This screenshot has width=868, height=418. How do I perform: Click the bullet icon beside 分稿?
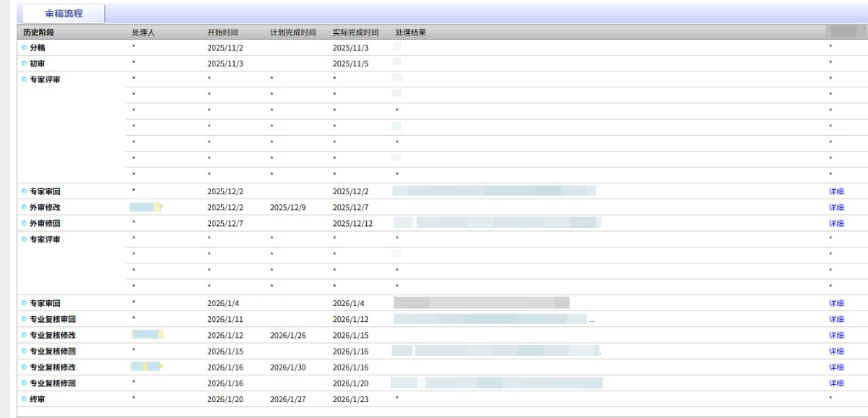[x=25, y=47]
